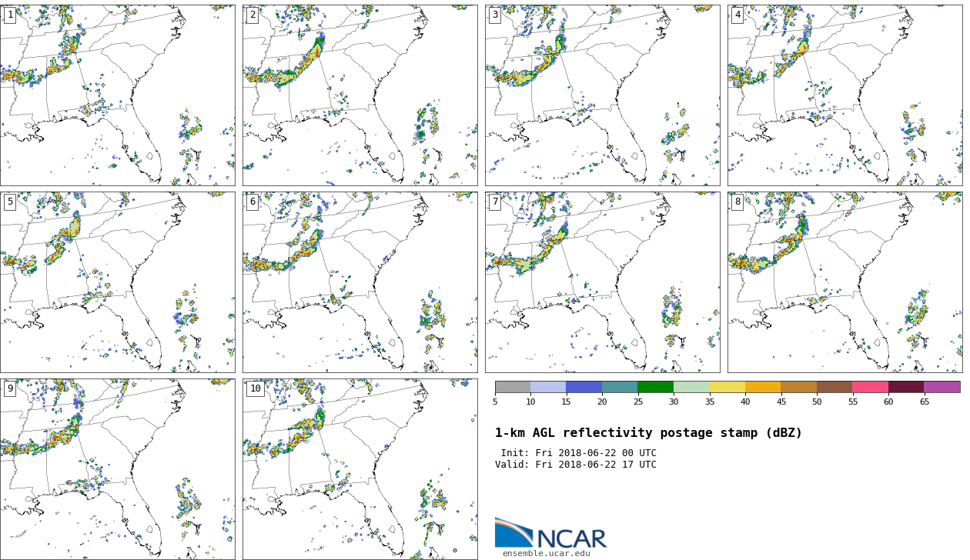Pick the gray 5–10 dBZ color swatch
The image size is (970, 560).
513,387
